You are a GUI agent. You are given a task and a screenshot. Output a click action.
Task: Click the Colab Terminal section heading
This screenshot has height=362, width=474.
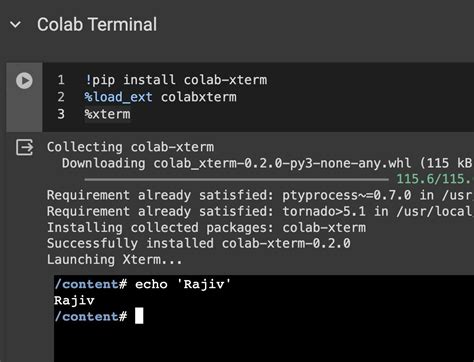[x=97, y=25]
